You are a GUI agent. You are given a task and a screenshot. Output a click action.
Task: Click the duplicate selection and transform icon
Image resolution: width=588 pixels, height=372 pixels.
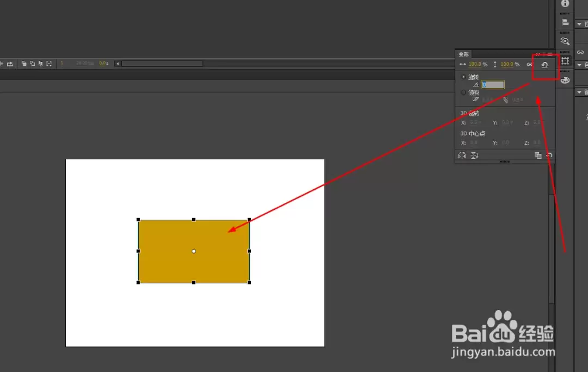[x=538, y=155]
